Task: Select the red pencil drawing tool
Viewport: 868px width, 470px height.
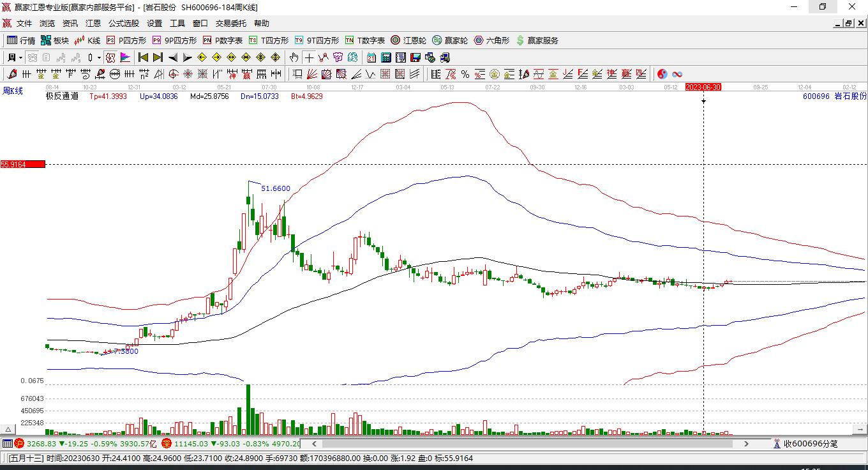Action: tap(12, 74)
